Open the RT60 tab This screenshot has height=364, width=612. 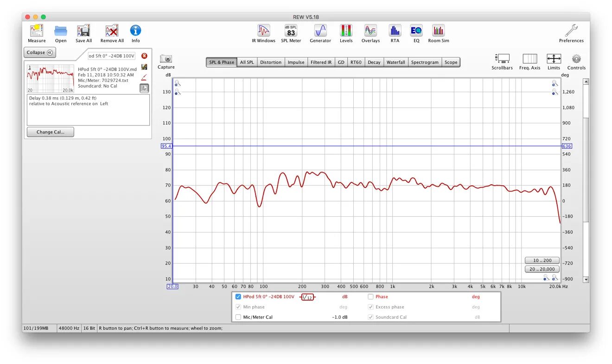click(356, 62)
